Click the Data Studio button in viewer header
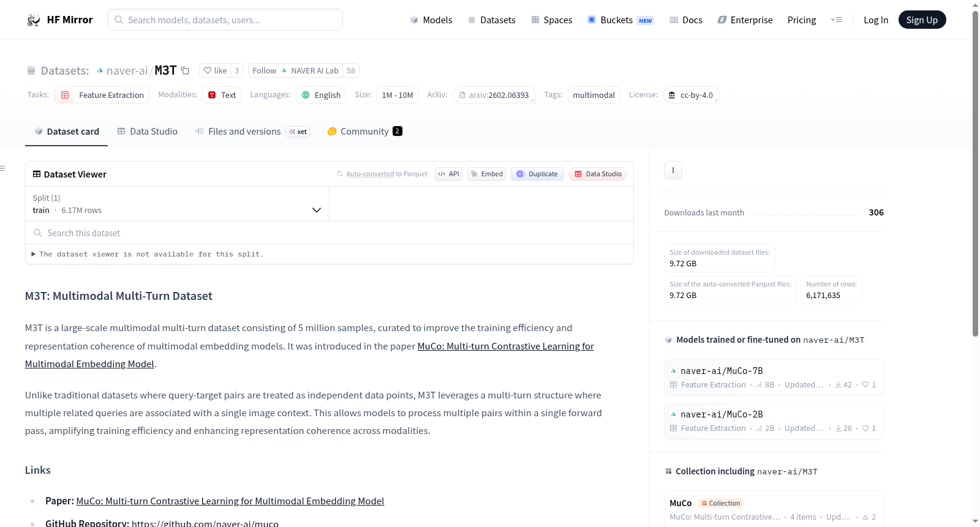This screenshot has height=527, width=980. pyautogui.click(x=598, y=174)
